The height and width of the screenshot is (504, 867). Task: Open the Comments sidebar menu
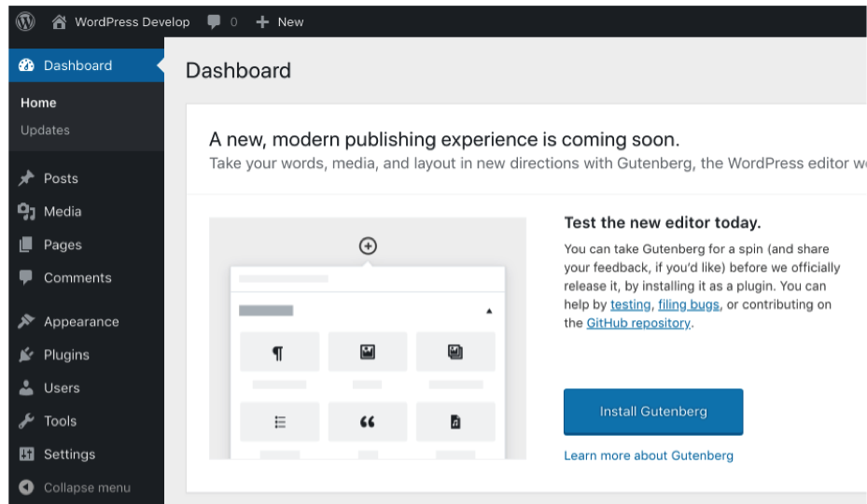77,278
